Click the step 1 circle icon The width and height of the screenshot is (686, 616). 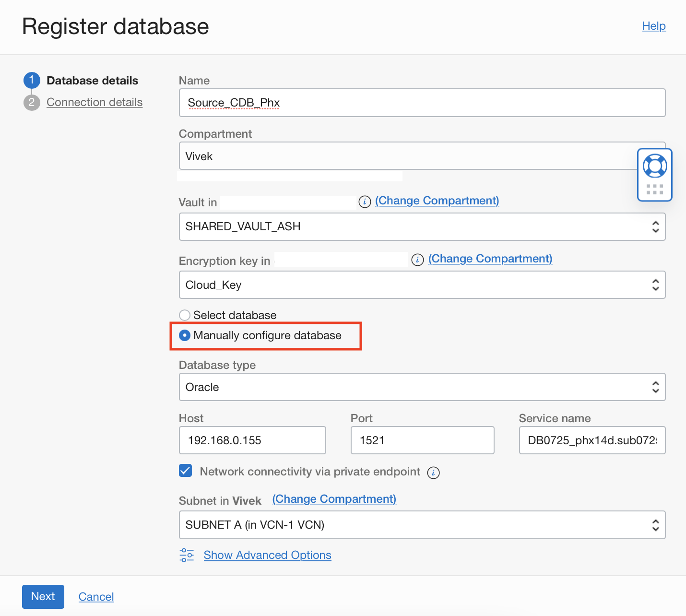(32, 81)
